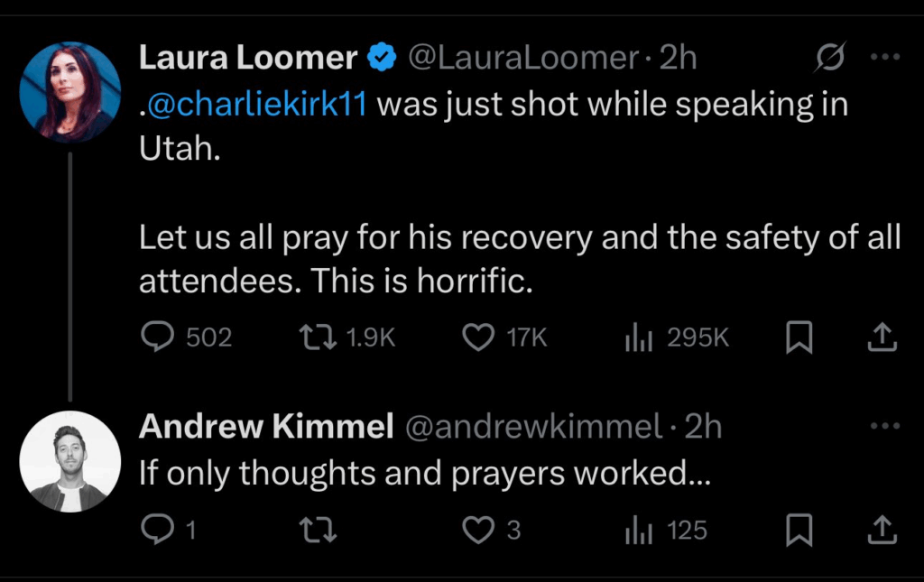The image size is (924, 582).
Task: Like Laura Loomer's post
Action: (477, 337)
